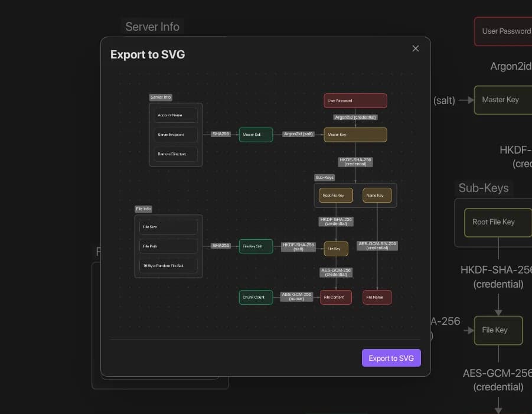Screen dimensions: 532x414
Task: Select User Password node in export preview
Action: coord(355,101)
